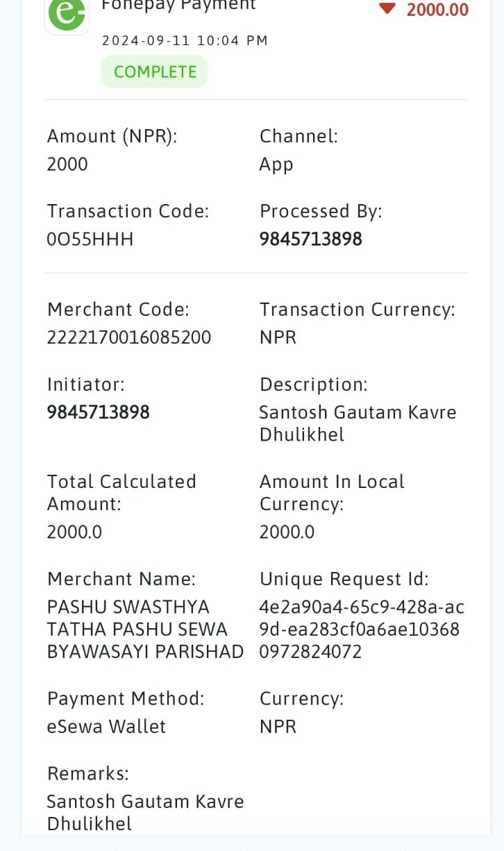Select the Amount (NPR) value 2000
The width and height of the screenshot is (504, 851).
[x=67, y=165]
